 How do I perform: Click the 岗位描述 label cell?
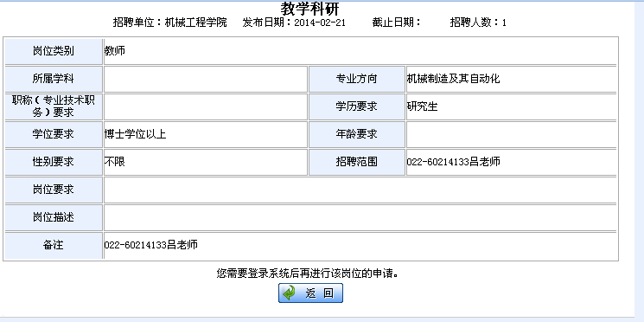(54, 217)
